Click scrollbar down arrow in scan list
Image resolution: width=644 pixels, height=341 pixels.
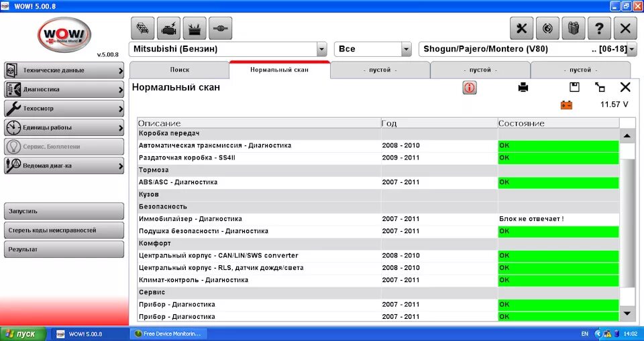point(627,314)
